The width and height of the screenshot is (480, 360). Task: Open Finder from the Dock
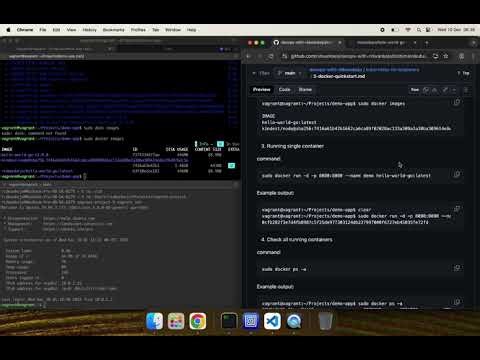pyautogui.click(x=155, y=321)
